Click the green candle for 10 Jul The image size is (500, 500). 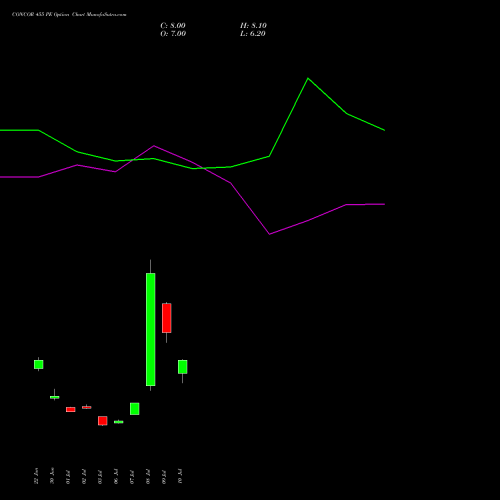coord(183,367)
